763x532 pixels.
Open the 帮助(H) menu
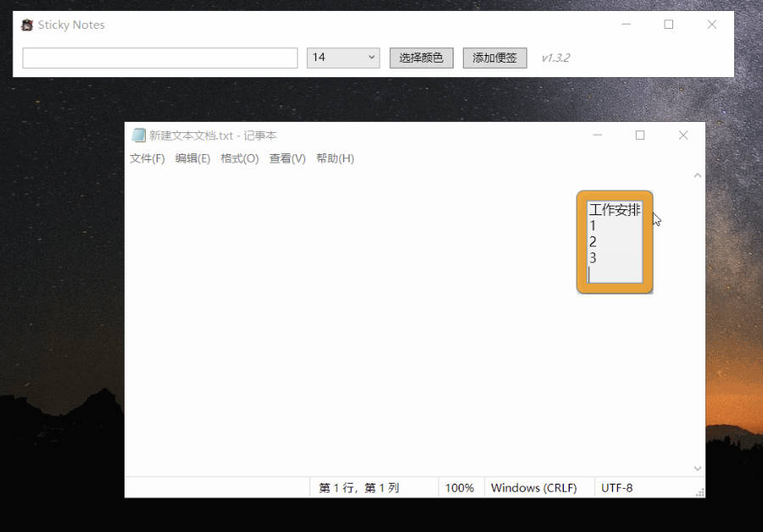(335, 158)
